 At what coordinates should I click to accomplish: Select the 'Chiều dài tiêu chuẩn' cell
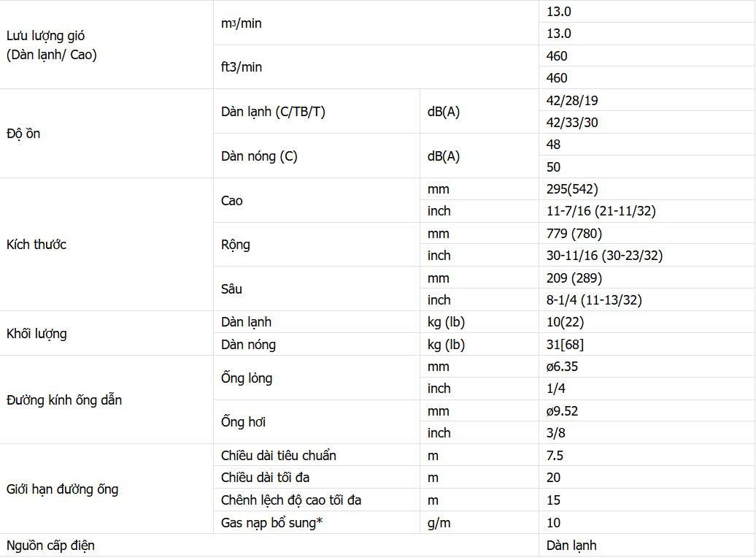tap(279, 456)
